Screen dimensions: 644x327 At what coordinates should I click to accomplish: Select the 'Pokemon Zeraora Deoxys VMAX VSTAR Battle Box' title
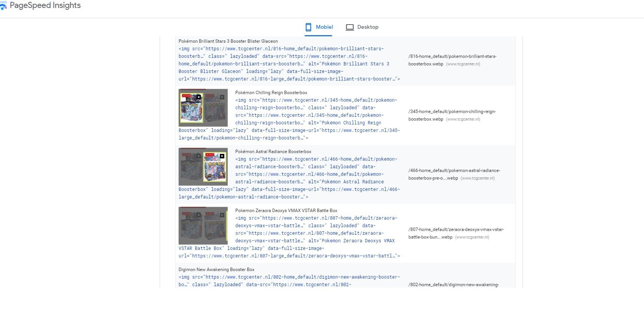(286, 211)
